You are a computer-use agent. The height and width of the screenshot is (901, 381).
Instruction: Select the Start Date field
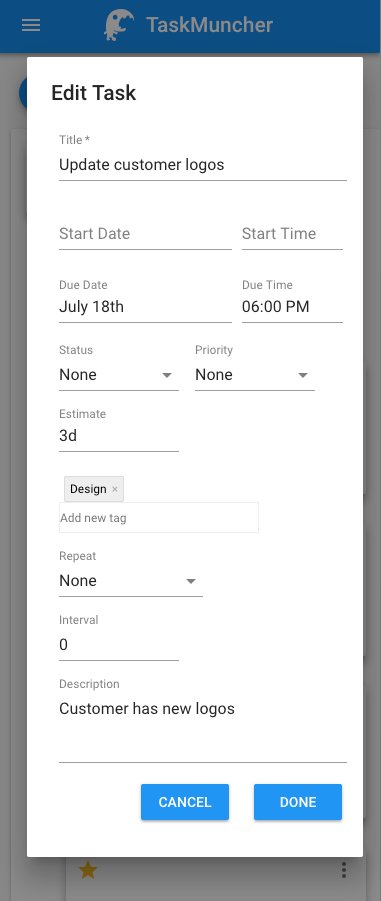145,234
